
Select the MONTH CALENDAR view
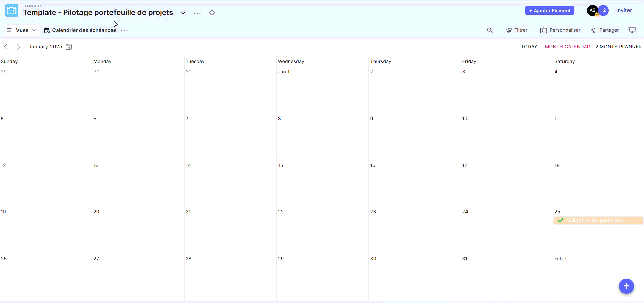567,47
